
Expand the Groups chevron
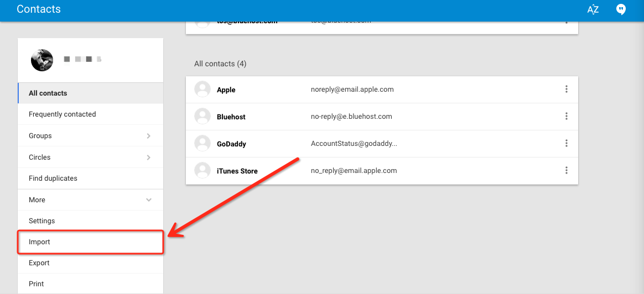pyautogui.click(x=149, y=136)
